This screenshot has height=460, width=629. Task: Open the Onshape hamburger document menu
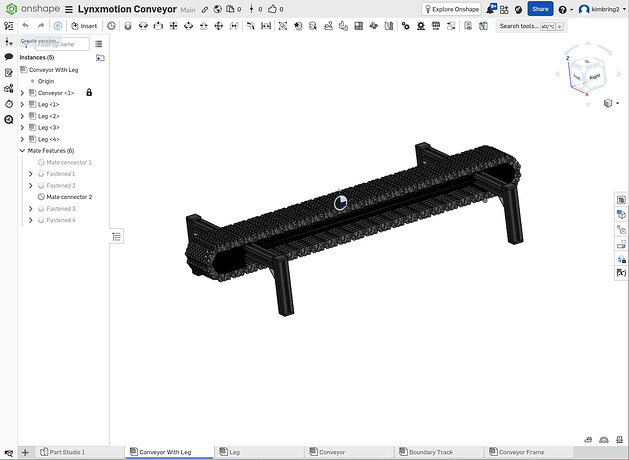tap(69, 9)
